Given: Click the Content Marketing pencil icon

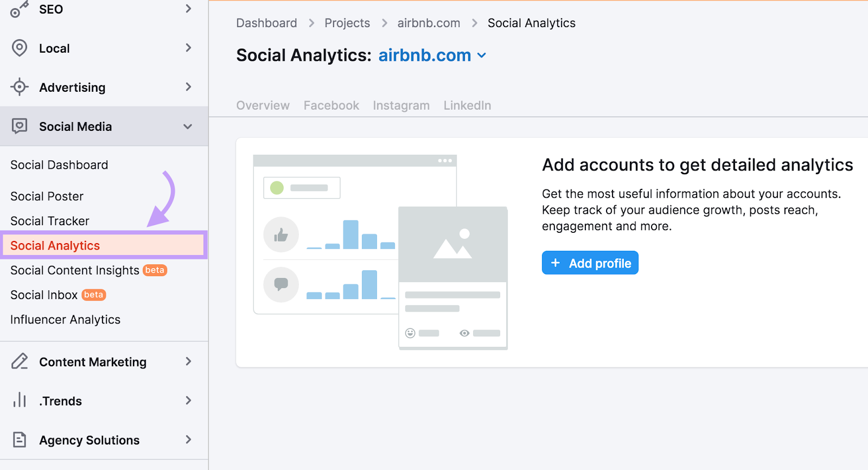Looking at the screenshot, I should (20, 361).
